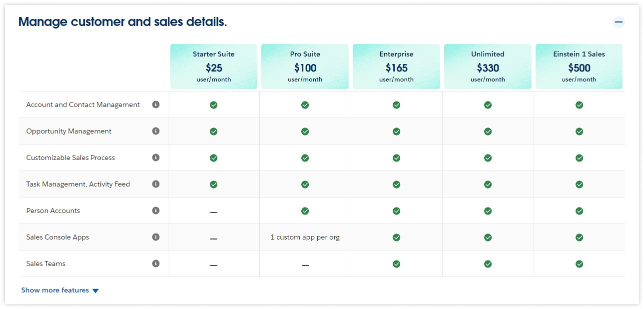Click the Show more features dropdown arrow
Image resolution: width=644 pixels, height=309 pixels.
[95, 290]
